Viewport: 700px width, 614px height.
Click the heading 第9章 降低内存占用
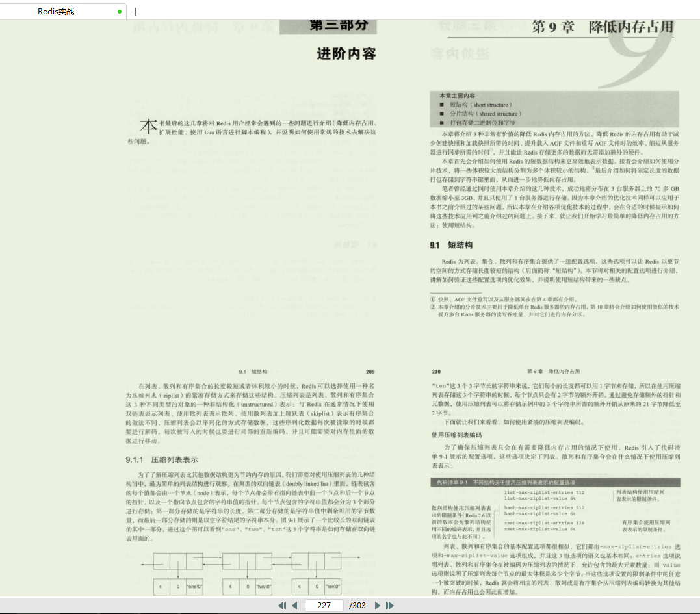tap(603, 27)
